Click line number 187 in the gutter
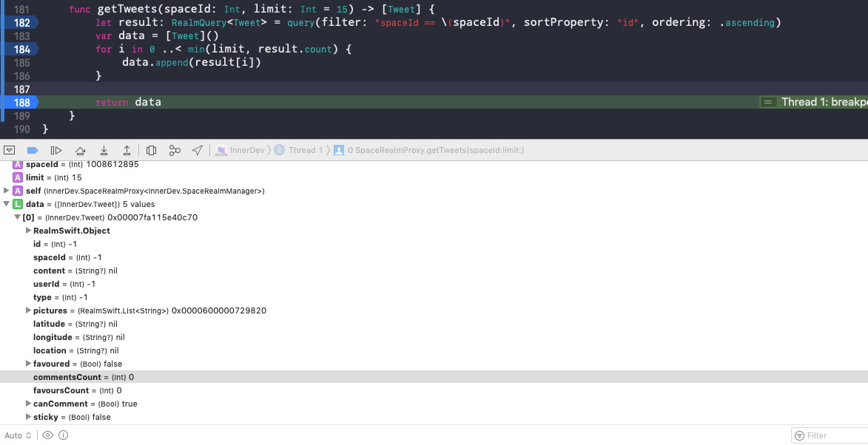 click(x=21, y=89)
